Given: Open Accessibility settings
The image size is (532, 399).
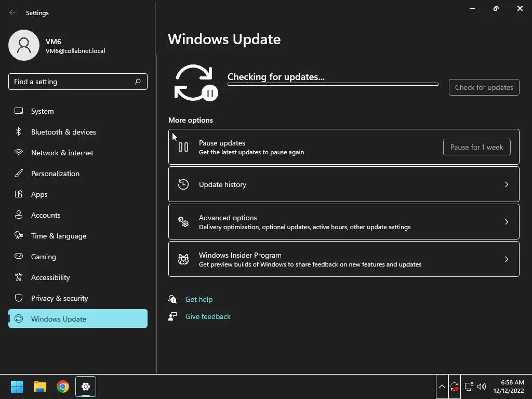Looking at the screenshot, I should pyautogui.click(x=78, y=277).
